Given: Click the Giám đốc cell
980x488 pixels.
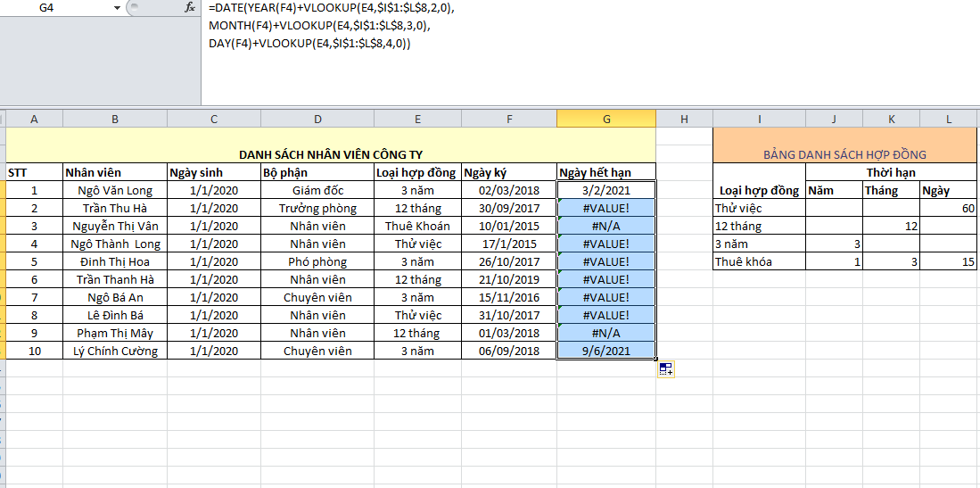Looking at the screenshot, I should pyautogui.click(x=317, y=190).
